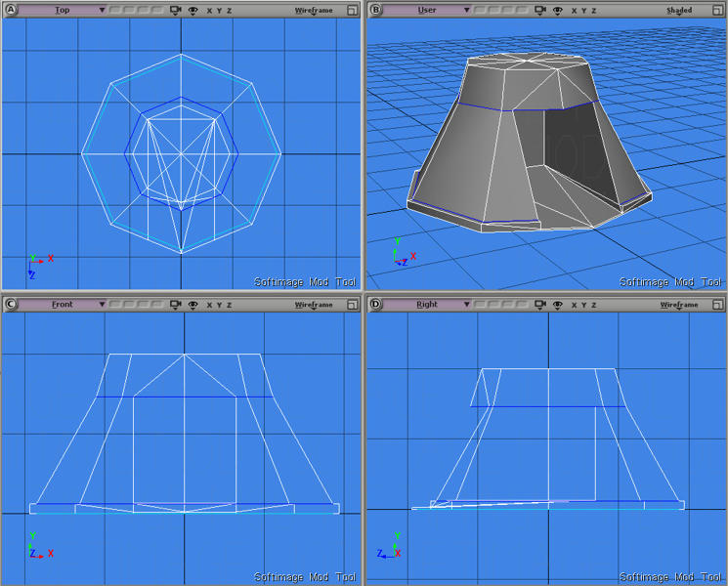Click second memo camera box in User viewport
The image size is (728, 586).
(494, 10)
